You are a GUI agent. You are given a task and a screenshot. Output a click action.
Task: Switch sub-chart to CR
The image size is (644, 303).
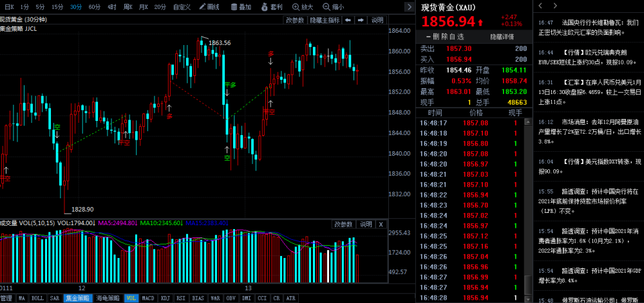tap(276, 298)
